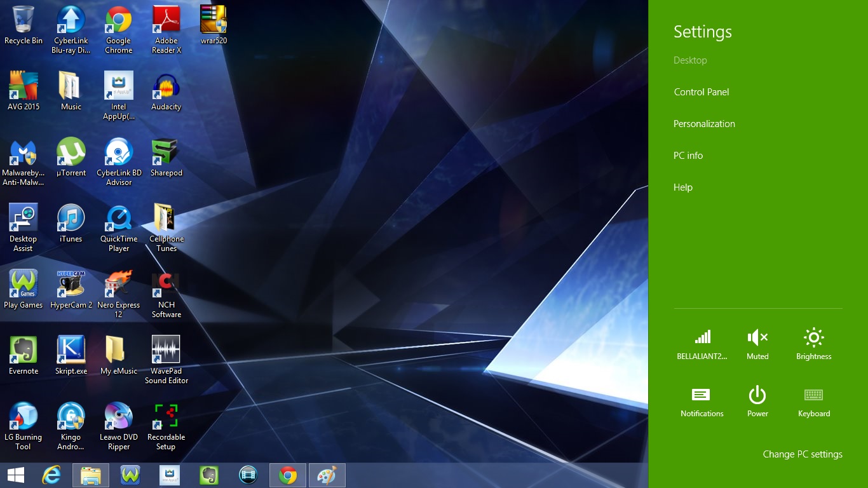Select Google Chrome desktop shortcut
868x488 pixels.
click(119, 30)
